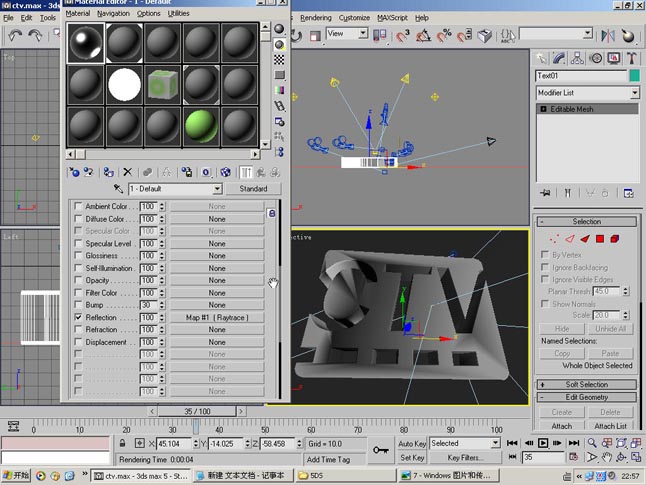The height and width of the screenshot is (485, 646).
Task: Click the Sample Type sphere icon
Action: 279,28
